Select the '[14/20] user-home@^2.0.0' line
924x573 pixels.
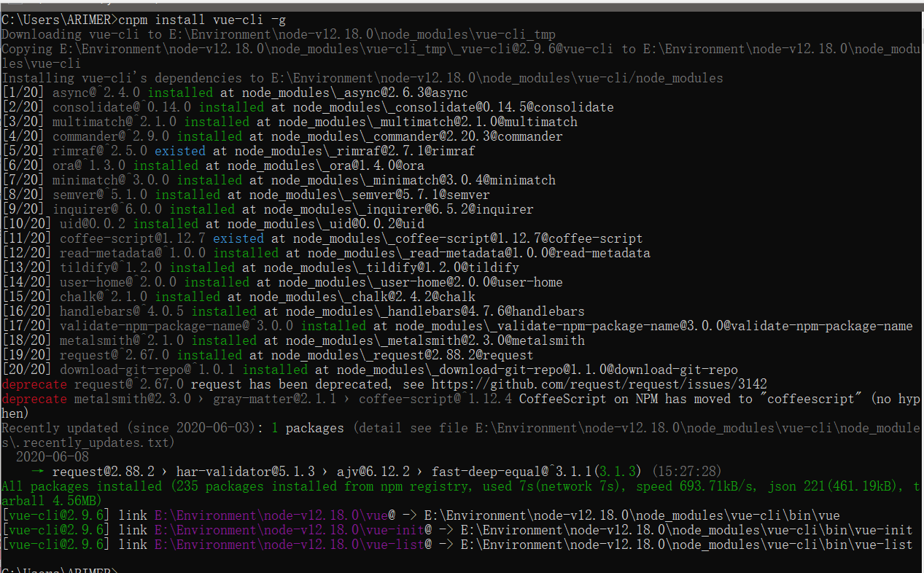point(282,282)
